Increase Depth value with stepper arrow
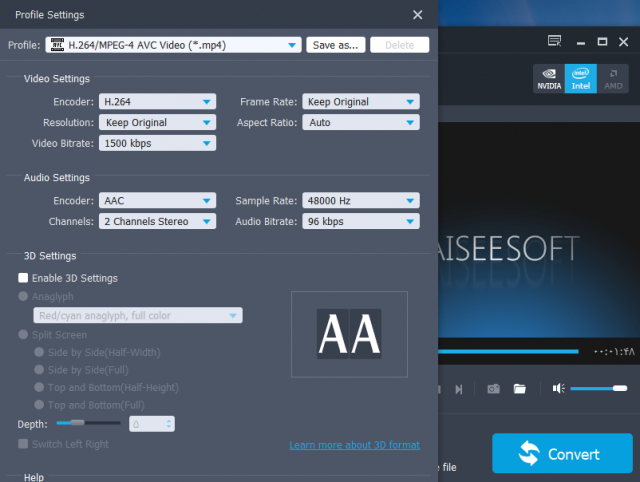Viewport: 640px width, 482px height. 169,420
